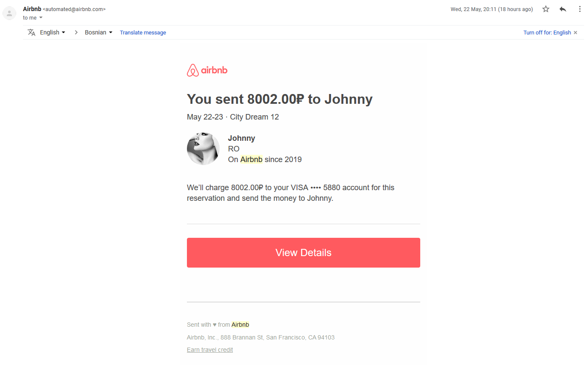Star this Airbnb email

(x=546, y=9)
